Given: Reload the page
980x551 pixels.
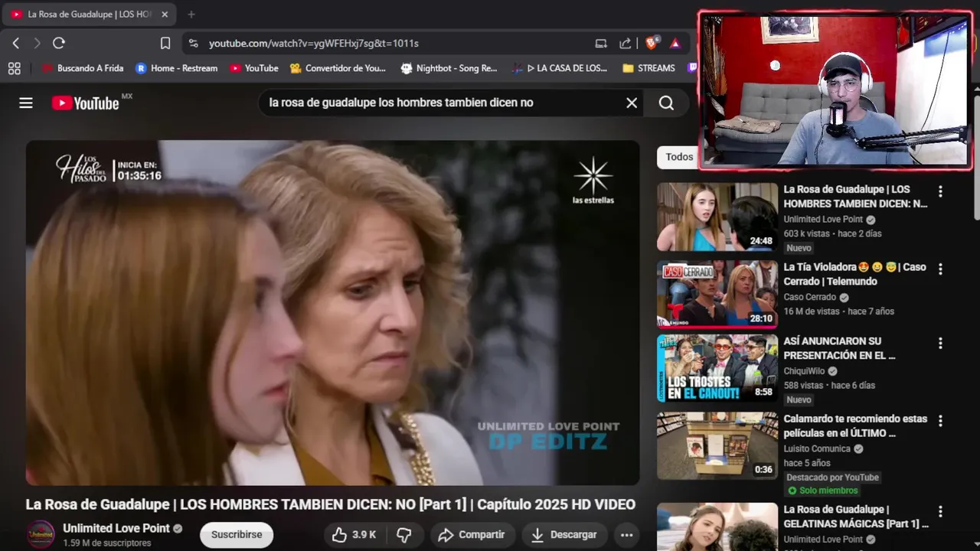Looking at the screenshot, I should point(59,44).
